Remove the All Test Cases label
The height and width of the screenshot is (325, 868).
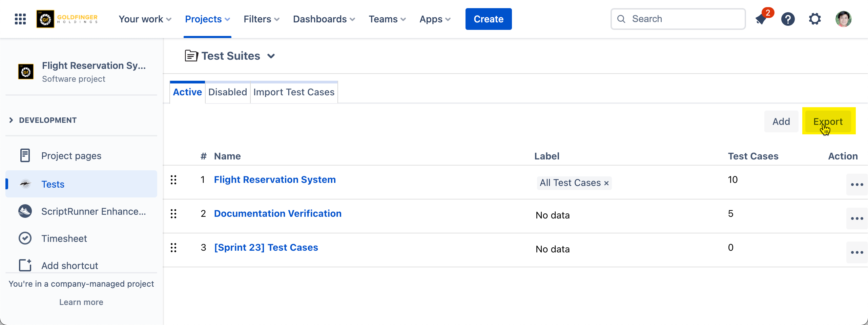[x=606, y=183]
